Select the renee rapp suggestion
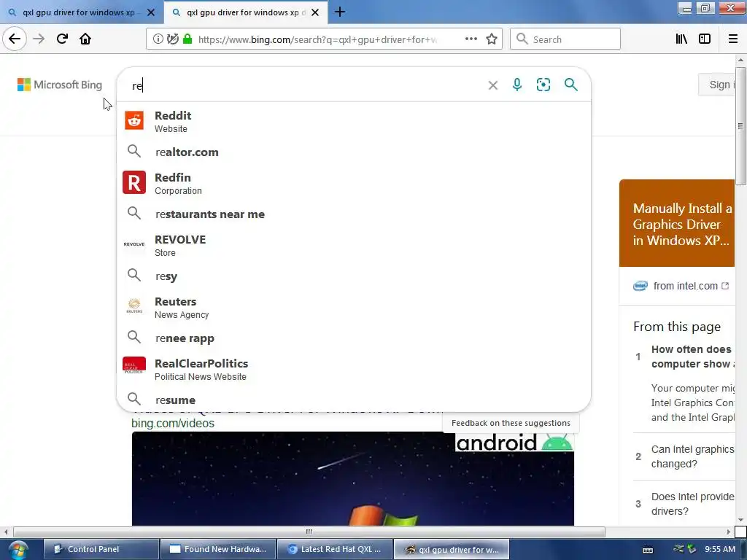 click(x=354, y=338)
